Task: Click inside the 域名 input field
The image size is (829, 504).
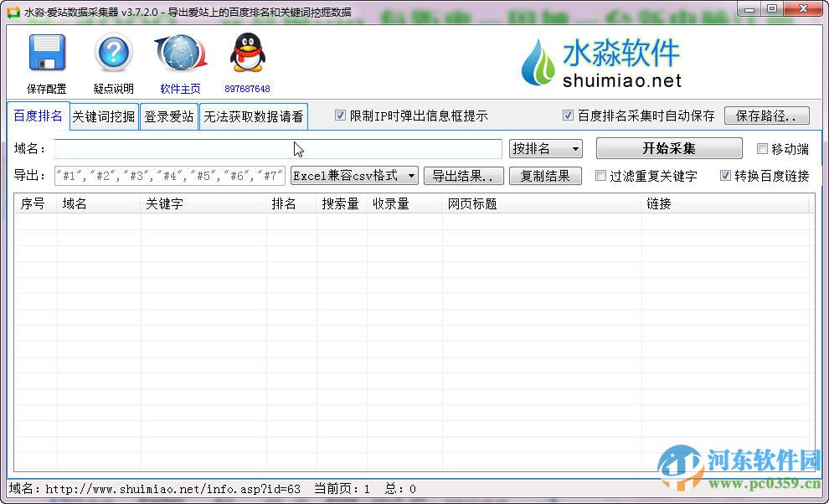Action: (x=276, y=148)
